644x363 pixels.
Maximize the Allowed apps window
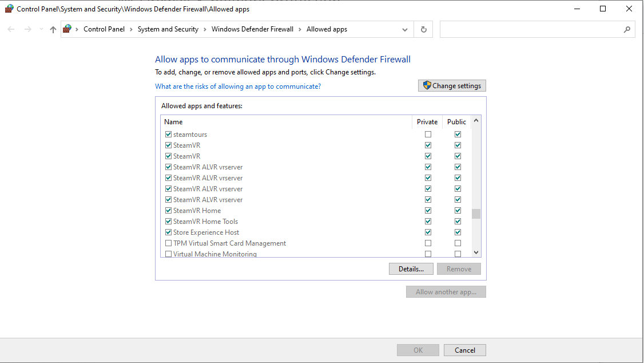[602, 9]
